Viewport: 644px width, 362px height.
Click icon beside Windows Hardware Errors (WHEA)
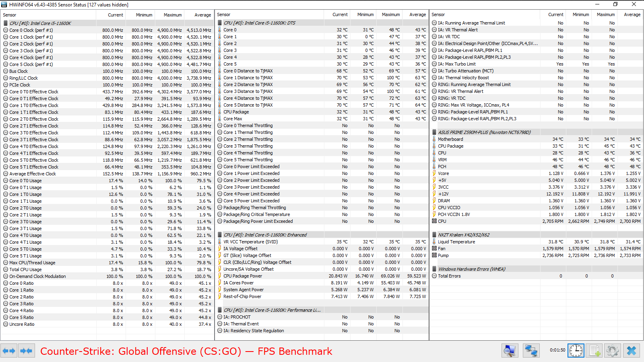[434, 269]
